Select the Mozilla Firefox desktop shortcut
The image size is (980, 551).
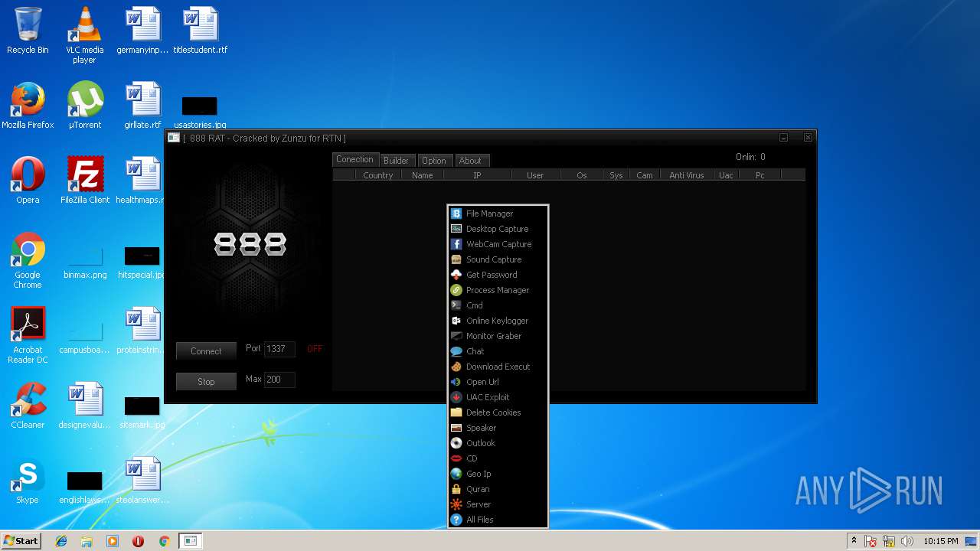28,106
